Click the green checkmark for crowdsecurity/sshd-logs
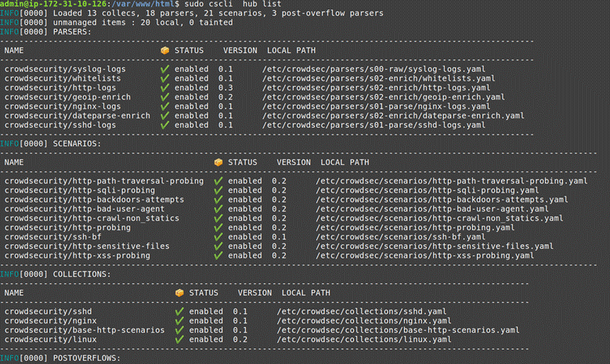The height and width of the screenshot is (364, 610). (x=165, y=125)
